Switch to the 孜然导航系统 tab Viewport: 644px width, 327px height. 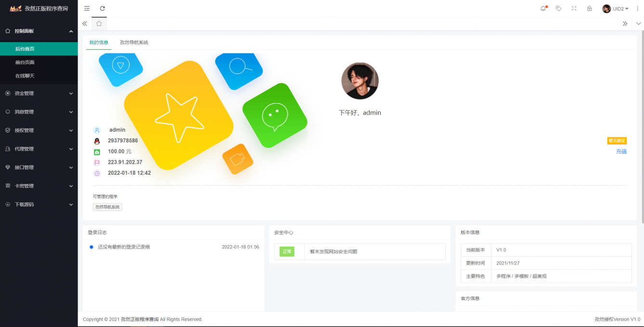coord(135,42)
